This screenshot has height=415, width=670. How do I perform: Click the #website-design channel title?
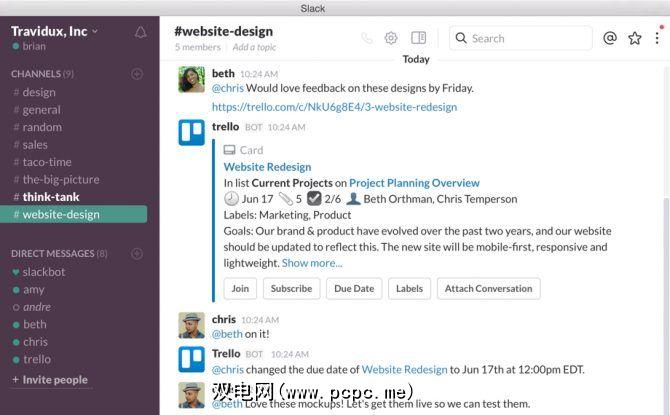point(223,31)
